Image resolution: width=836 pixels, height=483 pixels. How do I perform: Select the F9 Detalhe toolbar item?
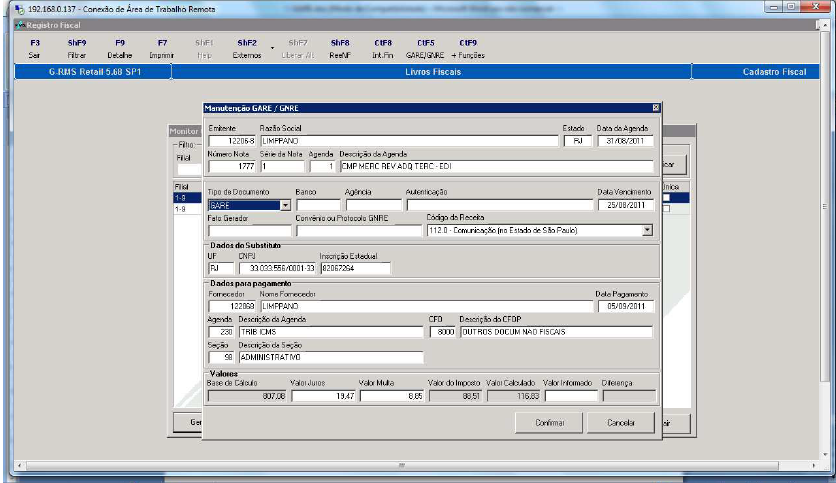tap(120, 49)
